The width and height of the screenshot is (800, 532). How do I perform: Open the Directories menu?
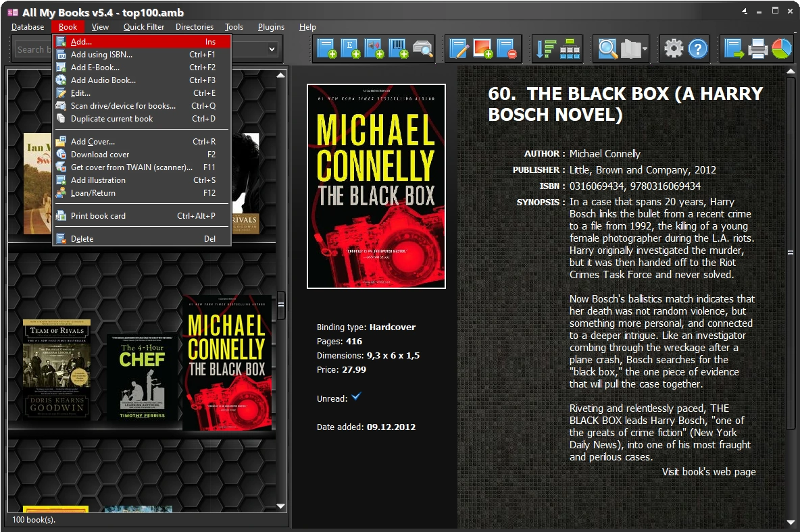pos(195,27)
